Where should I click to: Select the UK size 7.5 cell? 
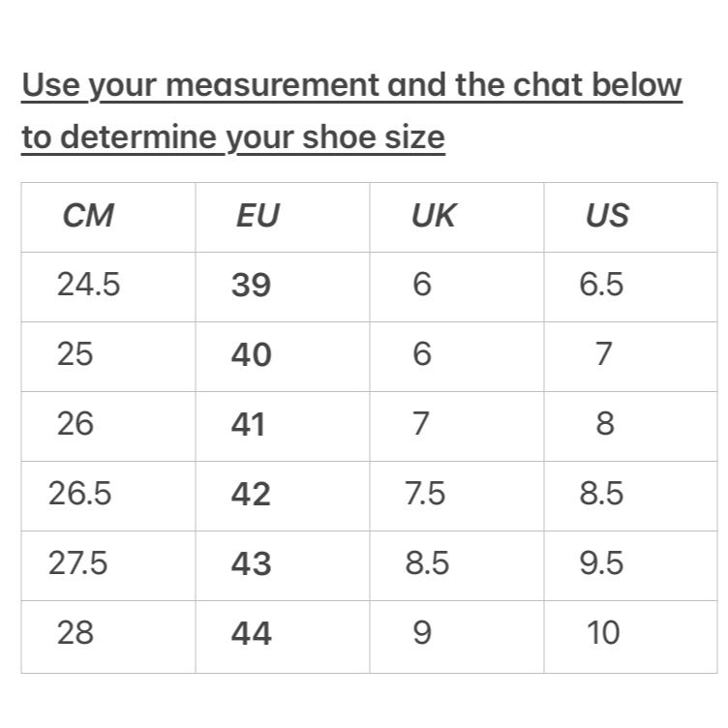tap(456, 496)
